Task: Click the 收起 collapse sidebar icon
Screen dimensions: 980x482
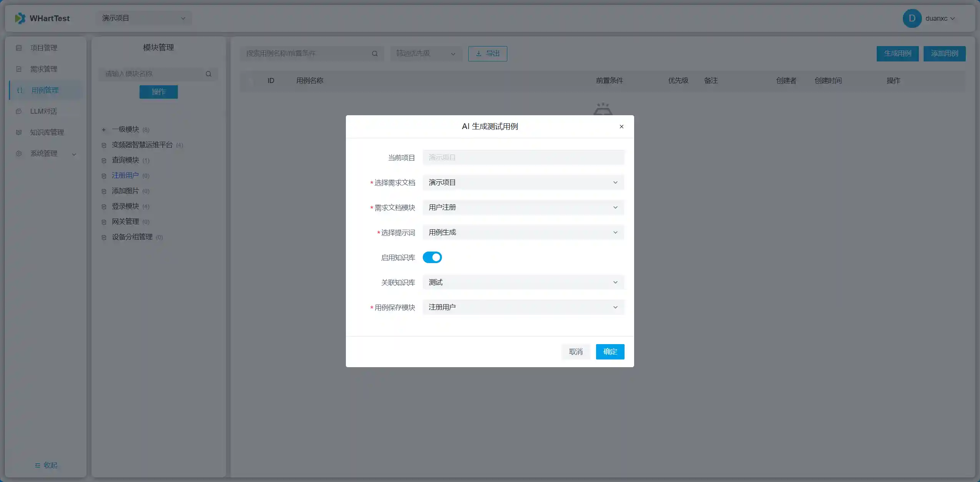Action: click(x=38, y=465)
